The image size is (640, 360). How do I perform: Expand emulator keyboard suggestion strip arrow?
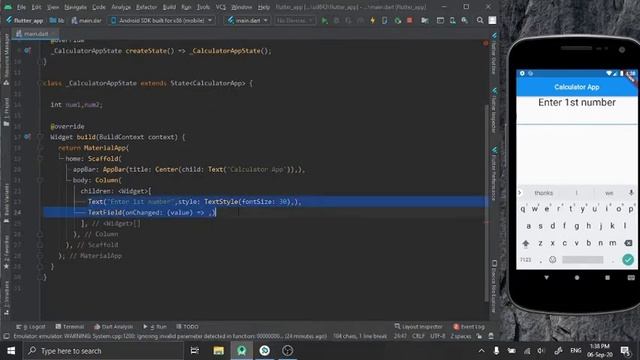coord(520,193)
